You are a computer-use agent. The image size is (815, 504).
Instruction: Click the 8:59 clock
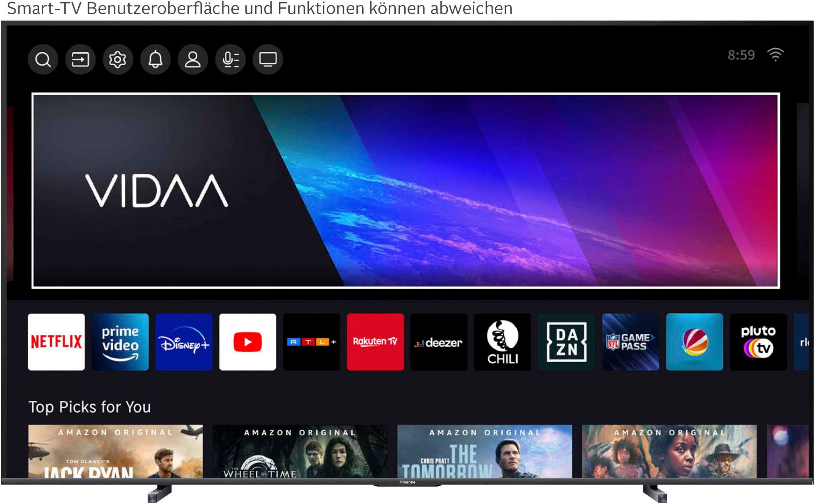[x=741, y=55]
